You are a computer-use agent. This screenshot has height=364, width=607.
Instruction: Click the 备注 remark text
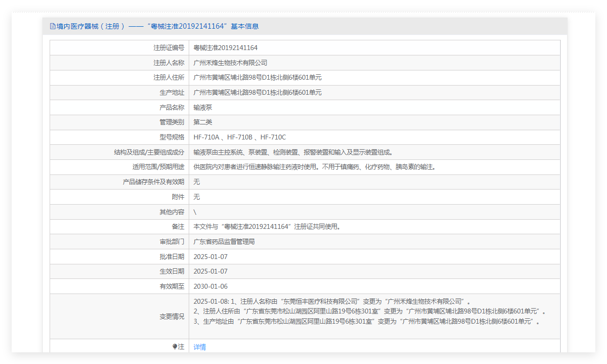(267, 226)
